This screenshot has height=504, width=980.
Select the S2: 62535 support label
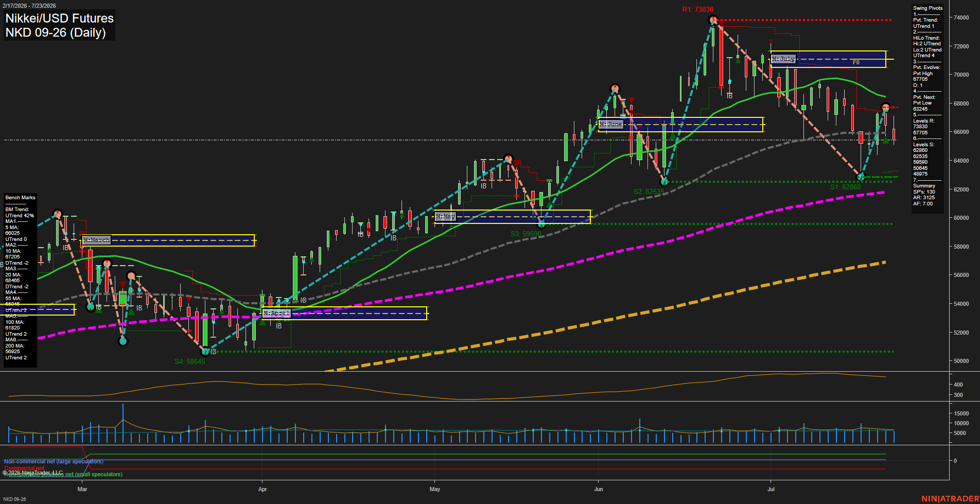point(649,192)
